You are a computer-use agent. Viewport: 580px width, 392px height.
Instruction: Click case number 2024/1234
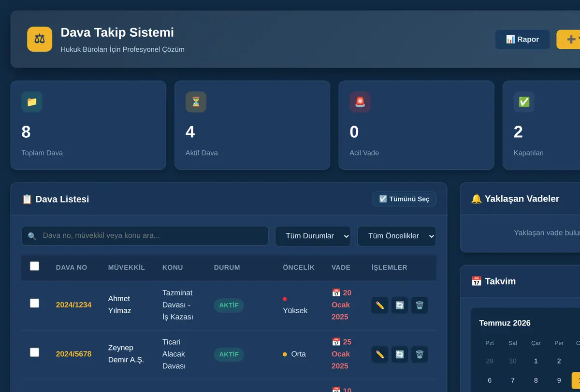73,305
